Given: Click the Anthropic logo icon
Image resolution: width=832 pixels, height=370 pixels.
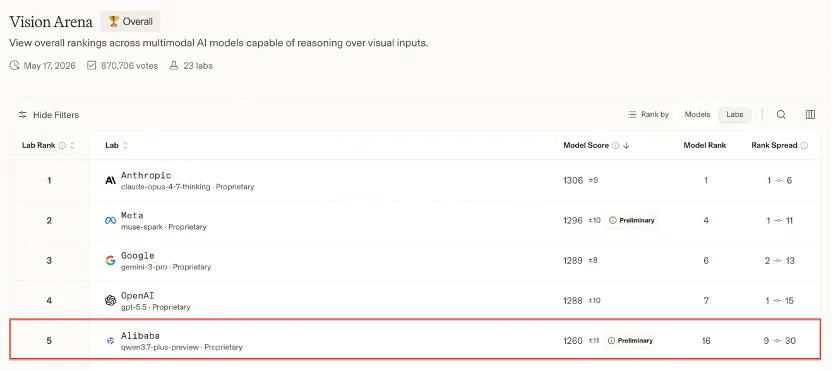Looking at the screenshot, I should point(110,180).
